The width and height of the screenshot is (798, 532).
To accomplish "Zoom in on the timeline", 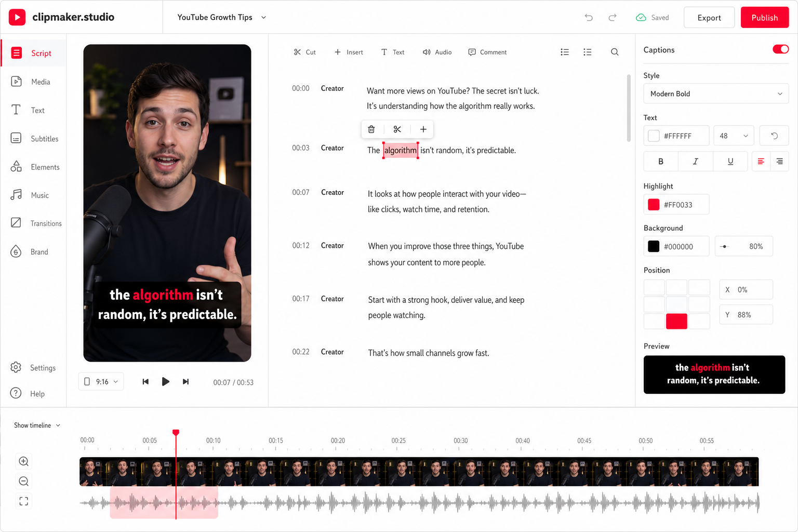I will pyautogui.click(x=24, y=461).
